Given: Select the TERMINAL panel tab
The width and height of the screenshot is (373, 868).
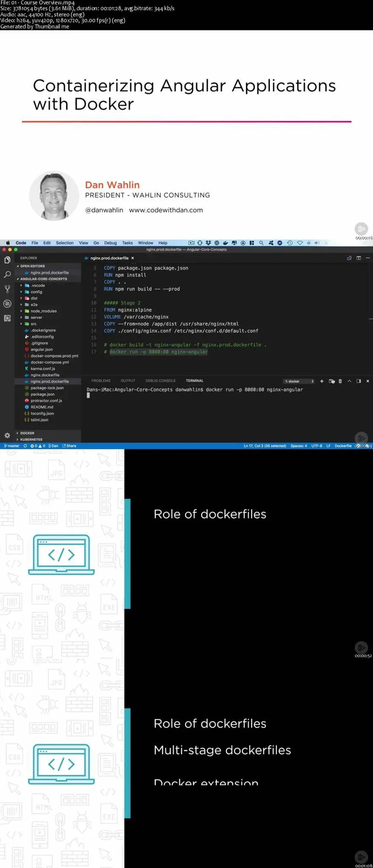Looking at the screenshot, I should click(194, 381).
